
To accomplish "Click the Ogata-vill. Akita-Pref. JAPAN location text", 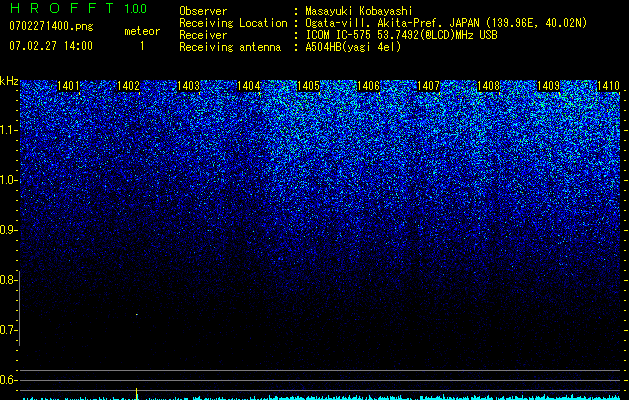I will click(446, 23).
